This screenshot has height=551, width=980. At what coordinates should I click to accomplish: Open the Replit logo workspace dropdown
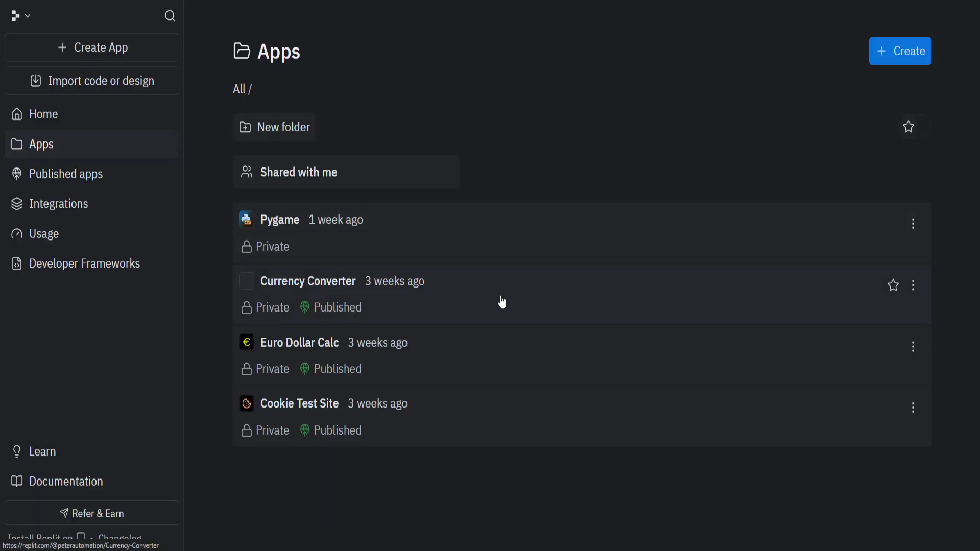point(20,16)
